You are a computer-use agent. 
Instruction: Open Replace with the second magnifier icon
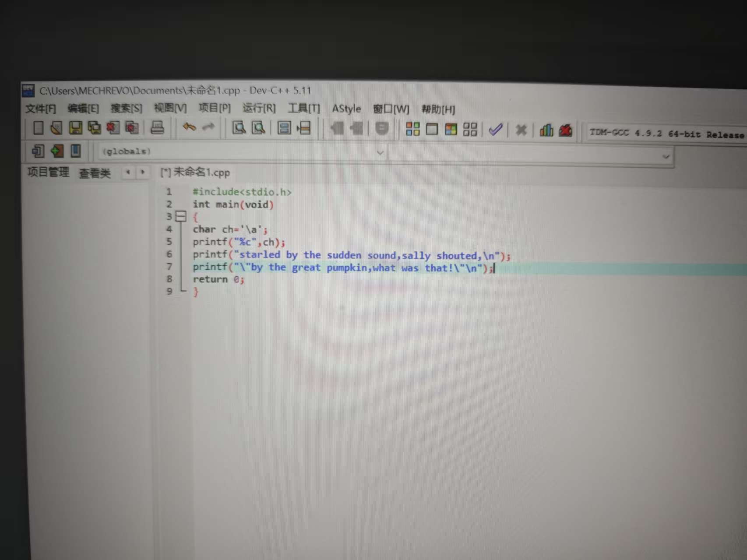pos(258,128)
